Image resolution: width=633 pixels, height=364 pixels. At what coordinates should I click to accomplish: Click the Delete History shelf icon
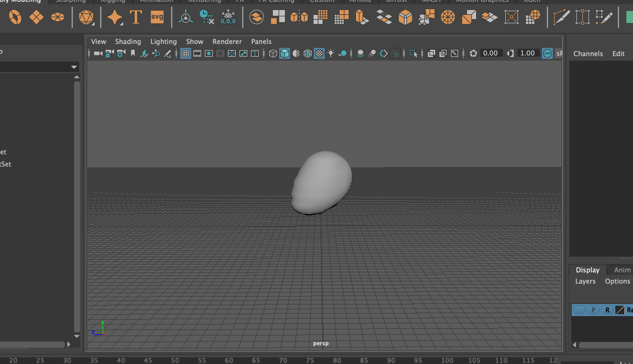[207, 17]
